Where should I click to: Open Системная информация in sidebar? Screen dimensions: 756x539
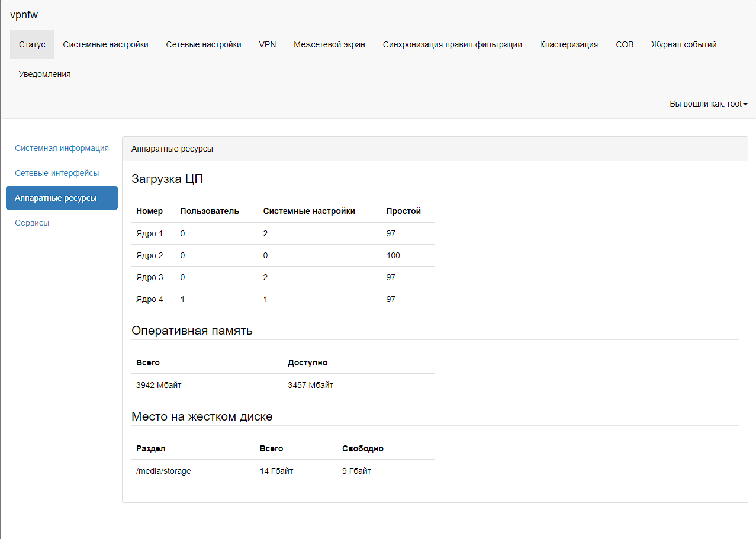point(62,148)
